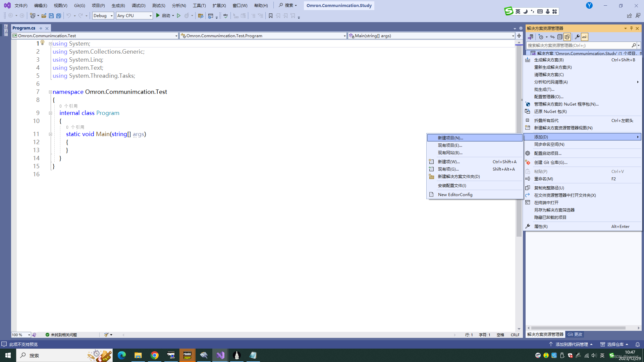Toggle Show All Files in Solution Explorer
This screenshot has height=362, width=644.
point(567,37)
